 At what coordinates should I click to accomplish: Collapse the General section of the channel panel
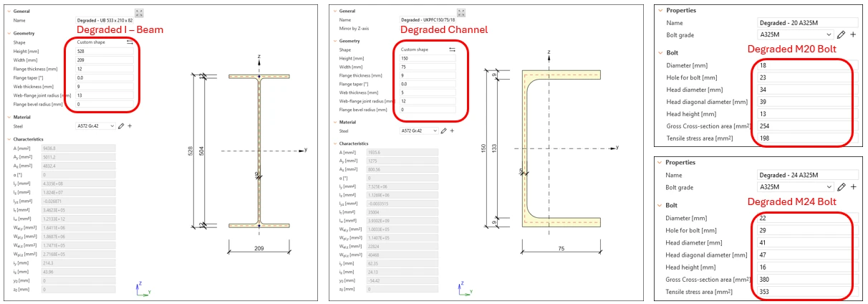coord(334,11)
